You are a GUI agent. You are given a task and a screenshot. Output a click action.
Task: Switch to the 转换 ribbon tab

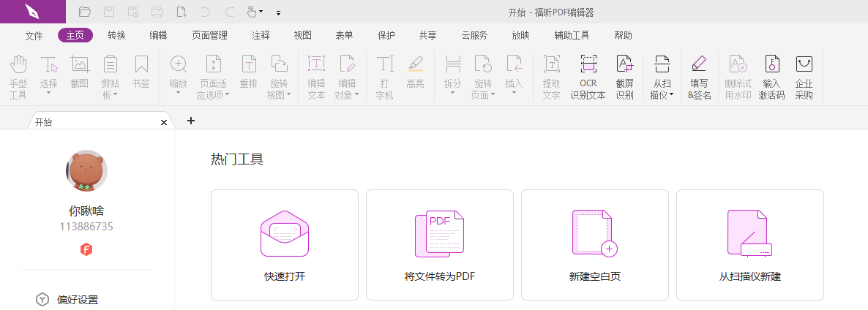click(116, 35)
